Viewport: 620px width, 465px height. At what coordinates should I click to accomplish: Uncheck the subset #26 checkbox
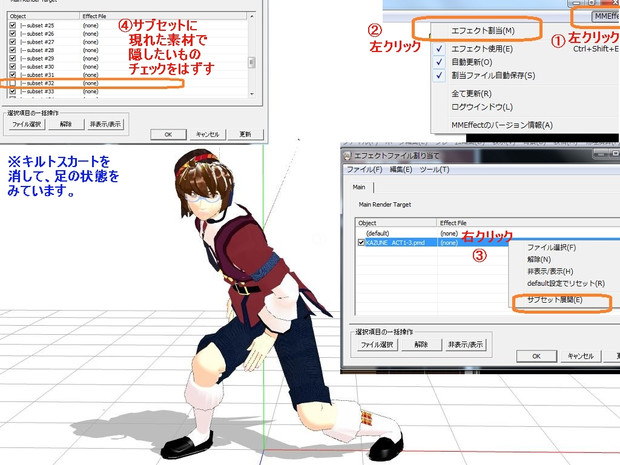(13, 34)
